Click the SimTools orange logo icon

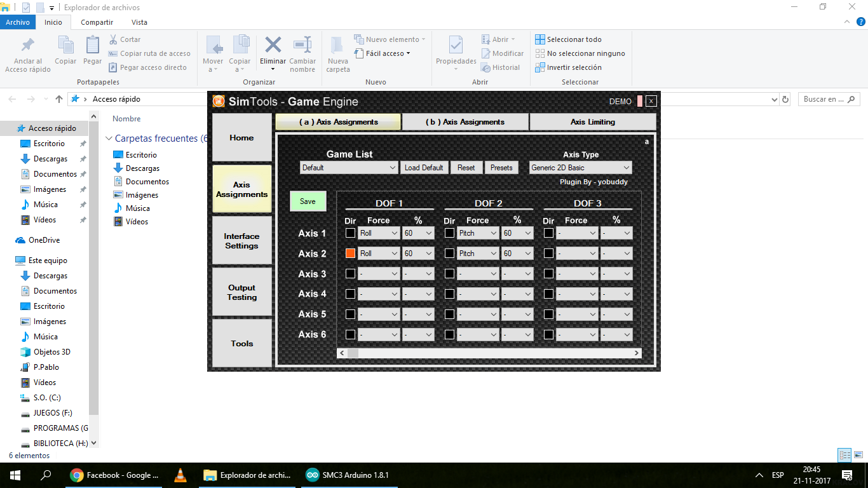219,101
